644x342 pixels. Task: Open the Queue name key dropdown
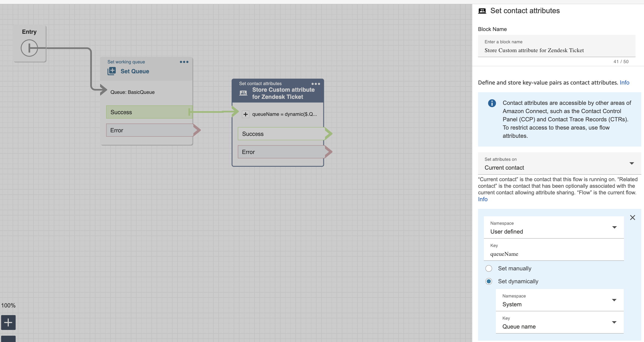point(560,323)
